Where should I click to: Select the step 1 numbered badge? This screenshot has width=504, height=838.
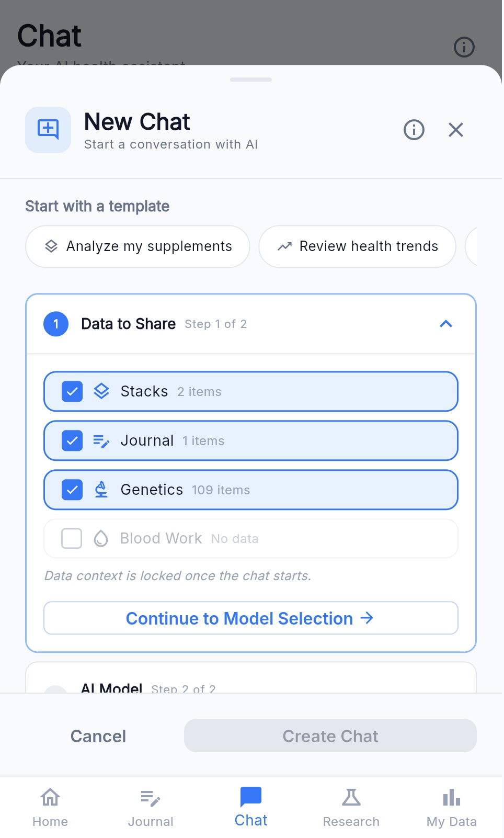pos(55,324)
